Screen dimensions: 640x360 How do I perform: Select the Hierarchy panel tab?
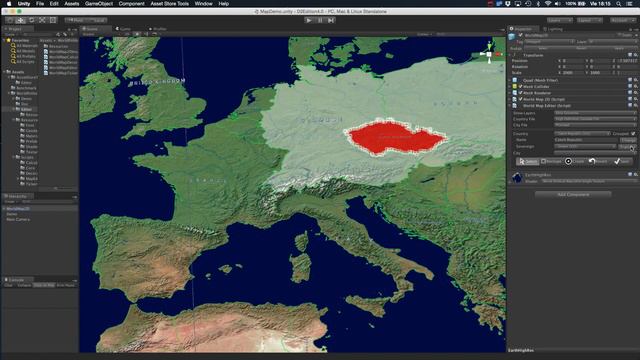pos(17,196)
